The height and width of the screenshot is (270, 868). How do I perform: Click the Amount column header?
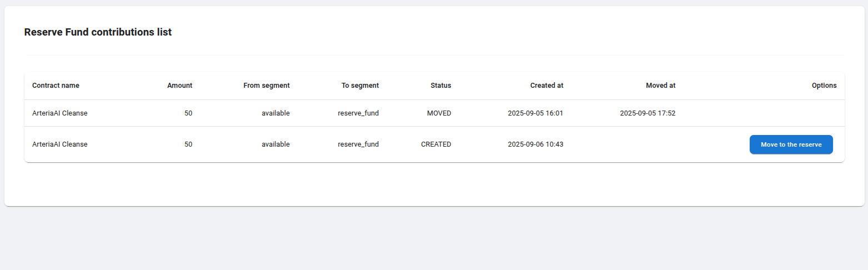coord(179,86)
